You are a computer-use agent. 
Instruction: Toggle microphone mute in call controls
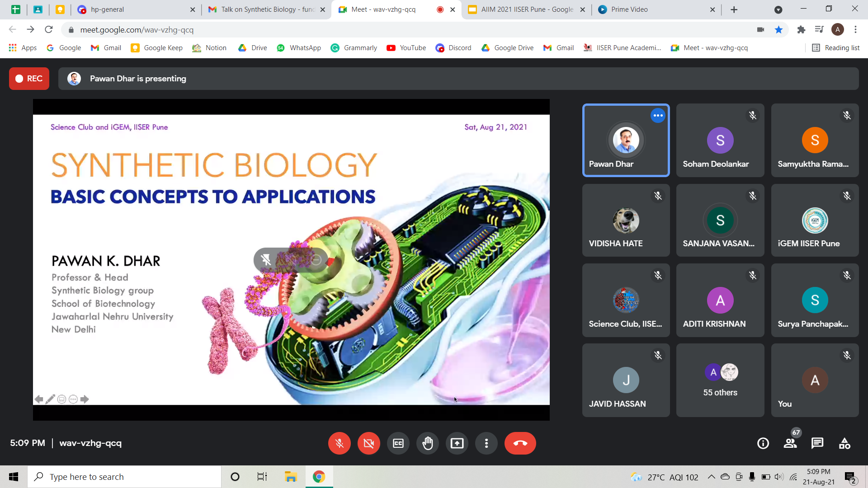[x=339, y=443]
